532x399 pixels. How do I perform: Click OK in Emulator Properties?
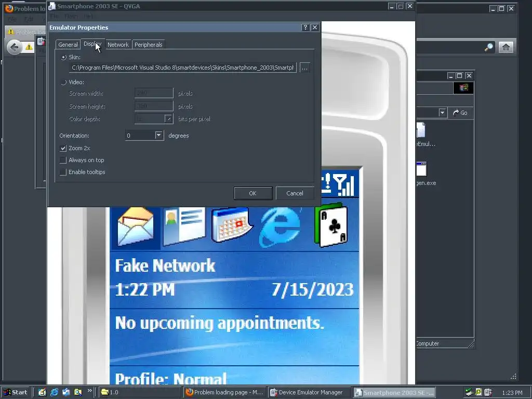click(253, 193)
